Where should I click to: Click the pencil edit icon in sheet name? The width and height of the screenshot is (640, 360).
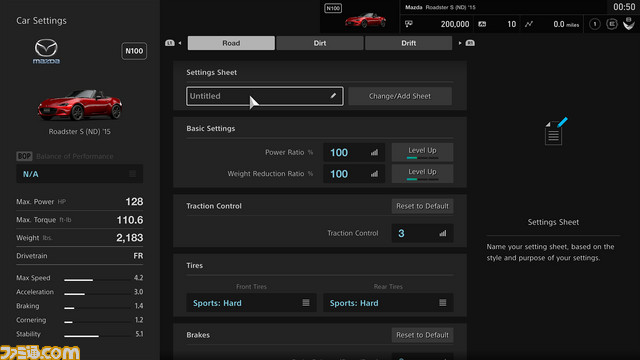coord(333,96)
